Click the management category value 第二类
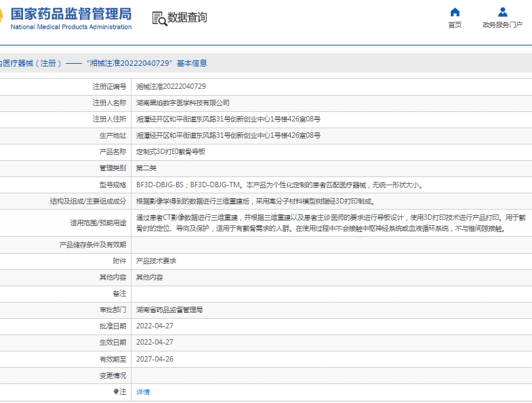 [146, 168]
